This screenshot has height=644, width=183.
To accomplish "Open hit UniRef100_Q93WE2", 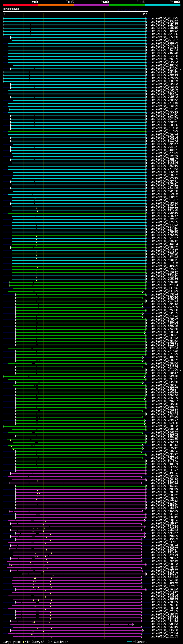I will pos(164,21).
